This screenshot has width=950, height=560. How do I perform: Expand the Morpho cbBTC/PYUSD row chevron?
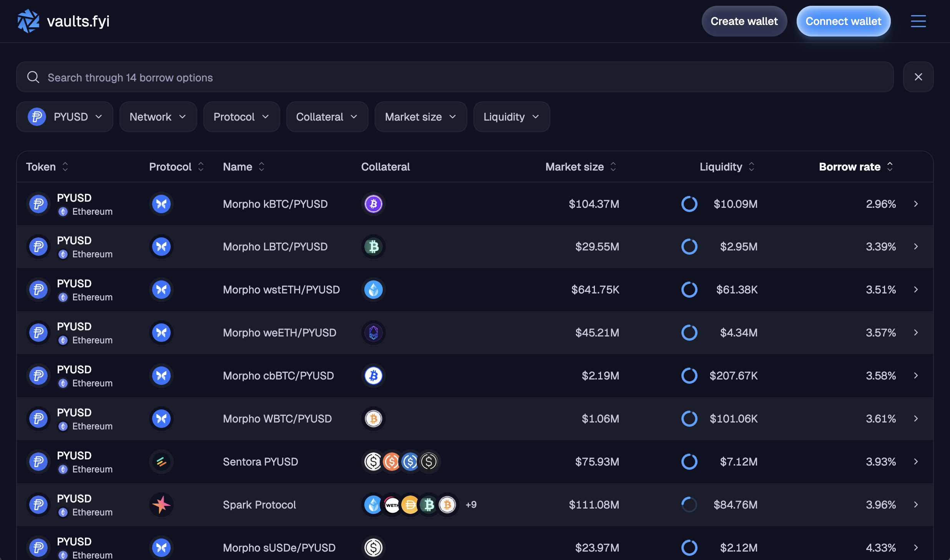tap(916, 376)
